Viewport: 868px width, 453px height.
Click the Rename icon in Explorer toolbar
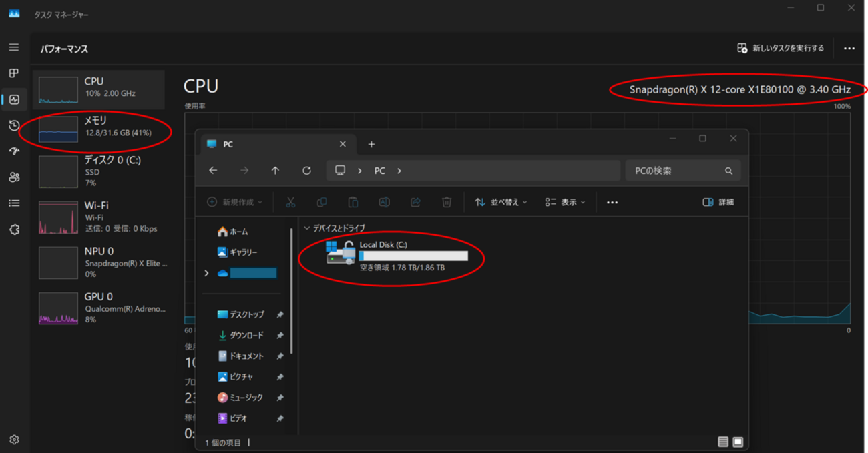tap(385, 202)
